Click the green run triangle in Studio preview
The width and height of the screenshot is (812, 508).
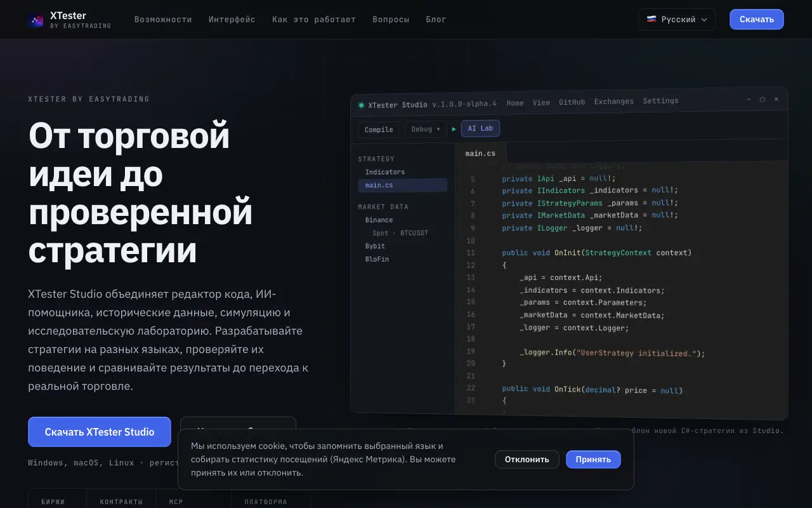454,129
